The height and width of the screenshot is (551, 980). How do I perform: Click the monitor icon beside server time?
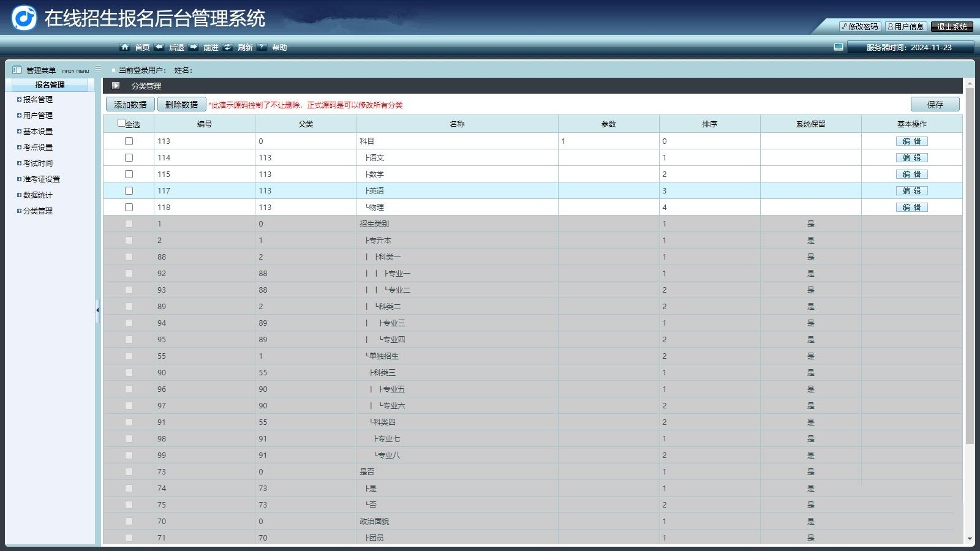pos(839,47)
